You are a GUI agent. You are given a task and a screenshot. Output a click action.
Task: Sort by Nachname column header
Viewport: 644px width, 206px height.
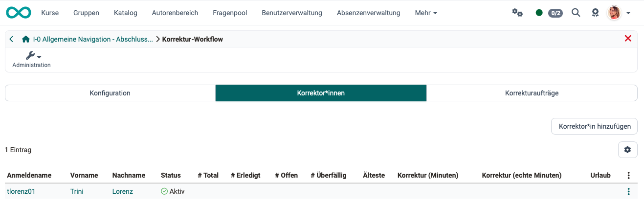(129, 175)
